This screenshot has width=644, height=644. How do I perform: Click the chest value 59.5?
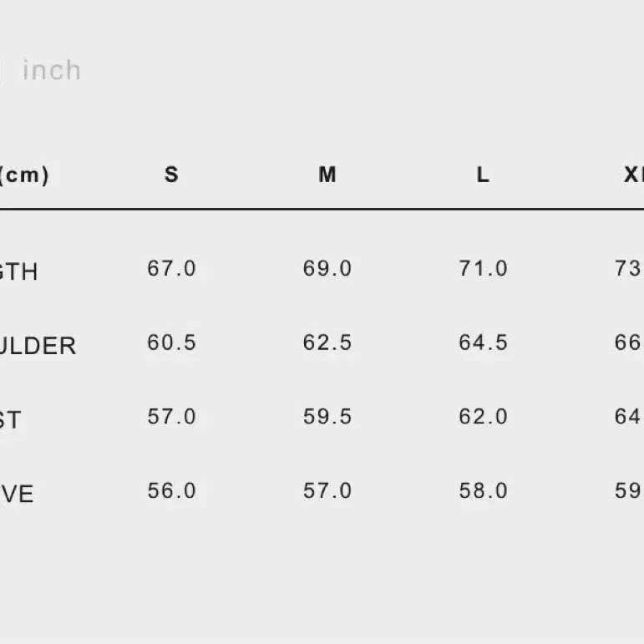[327, 417]
